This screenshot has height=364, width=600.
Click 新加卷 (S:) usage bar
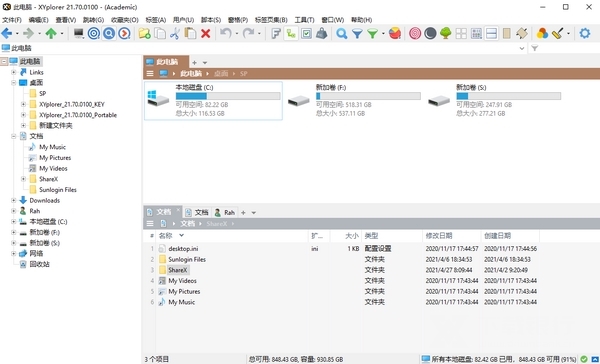pos(509,96)
